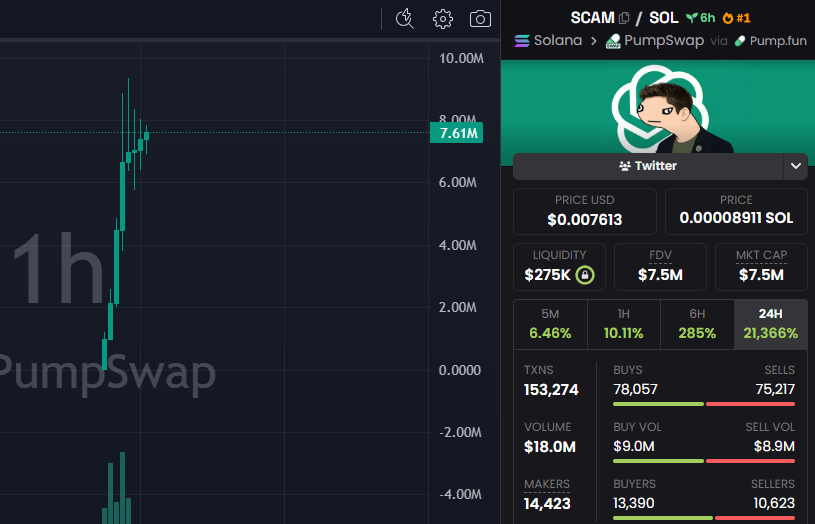Viewport: 815px width, 524px height.
Task: Click the MKT CAP $7.5M box
Action: 761,267
